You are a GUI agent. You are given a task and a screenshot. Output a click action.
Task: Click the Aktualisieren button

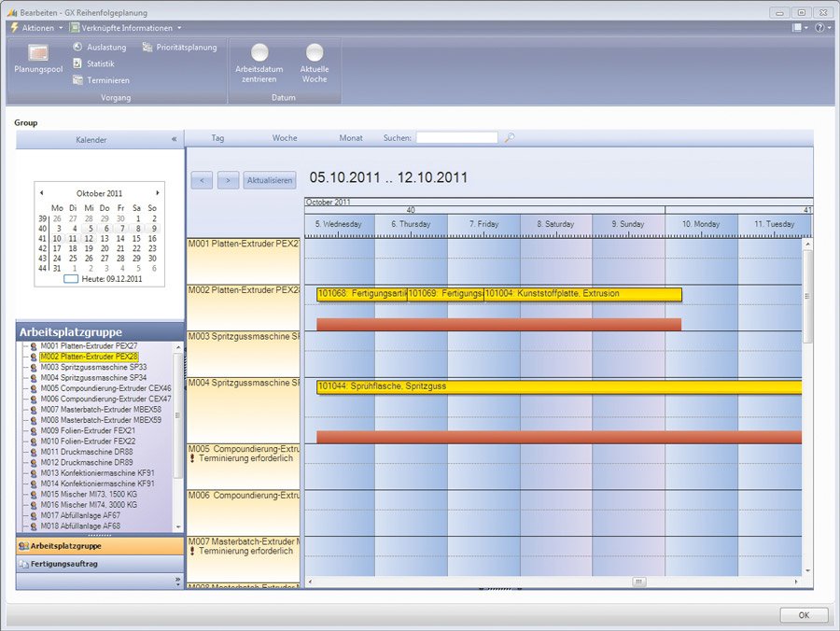[x=270, y=180]
